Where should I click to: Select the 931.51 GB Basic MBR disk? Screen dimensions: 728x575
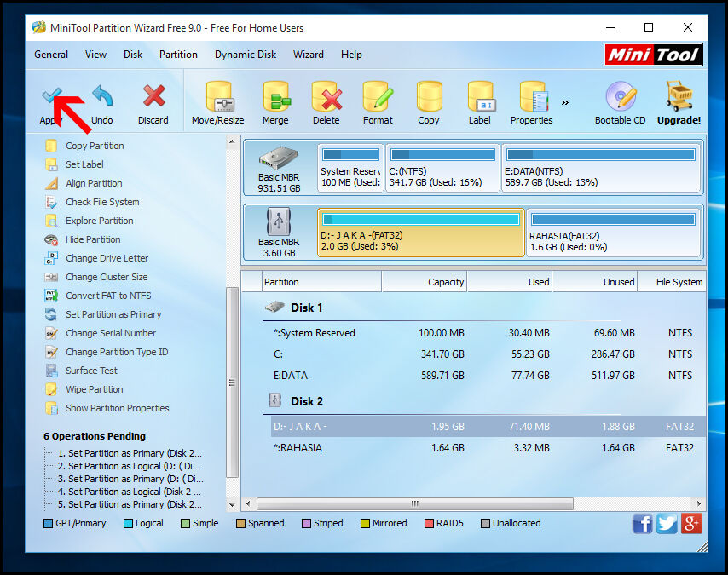(x=279, y=169)
